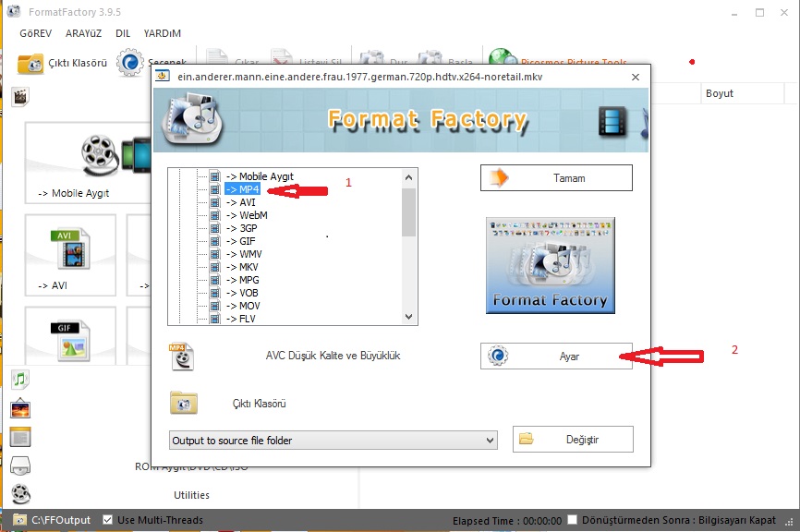
Task: Click the Tamam button
Action: [x=556, y=178]
